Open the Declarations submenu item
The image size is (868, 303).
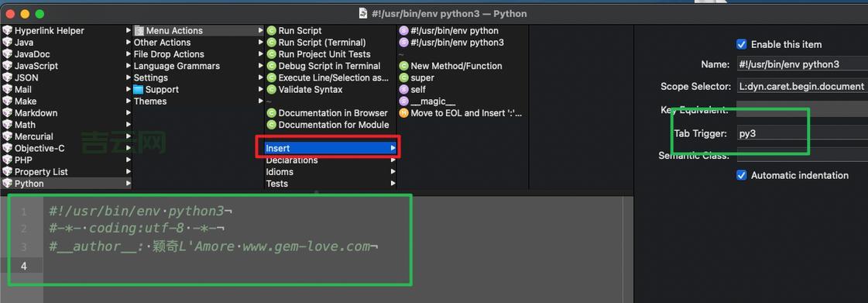click(331, 160)
